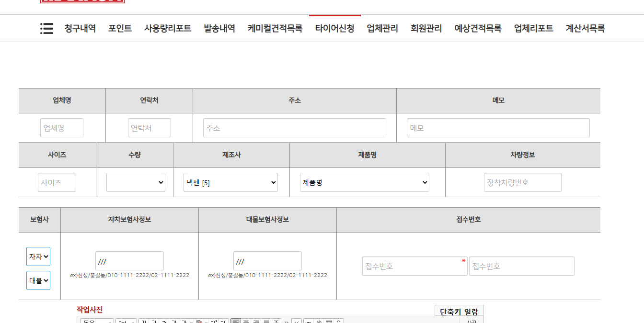The height and width of the screenshot is (323, 644).
Task: Open the 케미컬견적목록 menu item
Action: click(x=275, y=29)
